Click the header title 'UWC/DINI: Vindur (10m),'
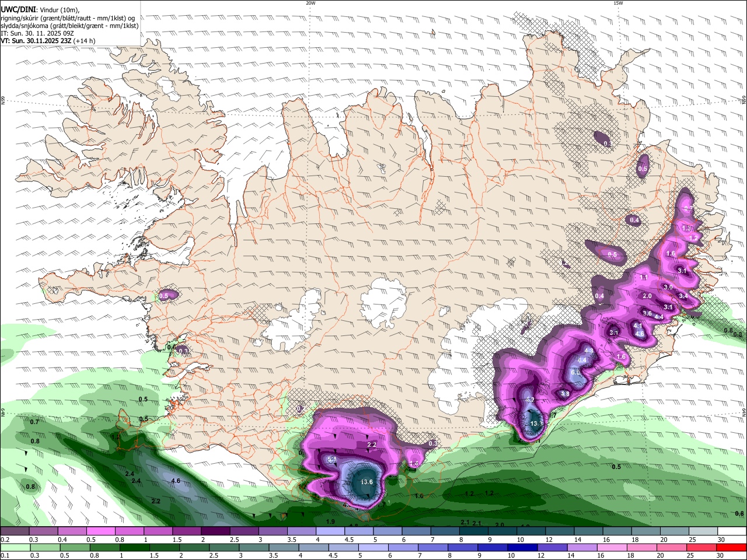The image size is (747, 560). click(x=40, y=9)
